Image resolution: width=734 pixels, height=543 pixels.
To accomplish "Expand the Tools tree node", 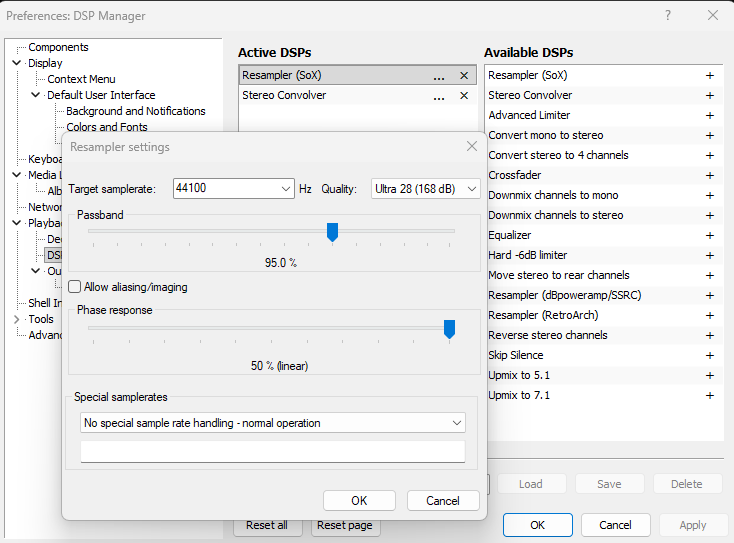I will point(17,319).
